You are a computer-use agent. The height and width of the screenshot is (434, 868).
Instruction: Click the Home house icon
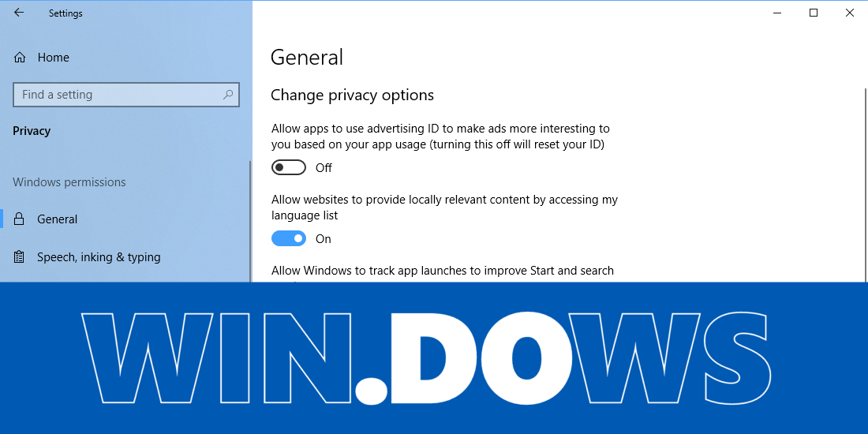(x=20, y=58)
